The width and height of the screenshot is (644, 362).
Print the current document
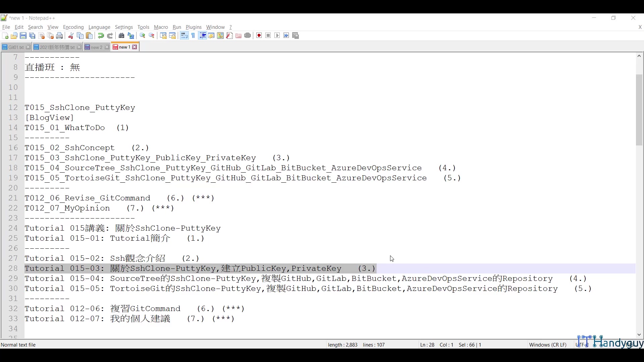tap(59, 36)
